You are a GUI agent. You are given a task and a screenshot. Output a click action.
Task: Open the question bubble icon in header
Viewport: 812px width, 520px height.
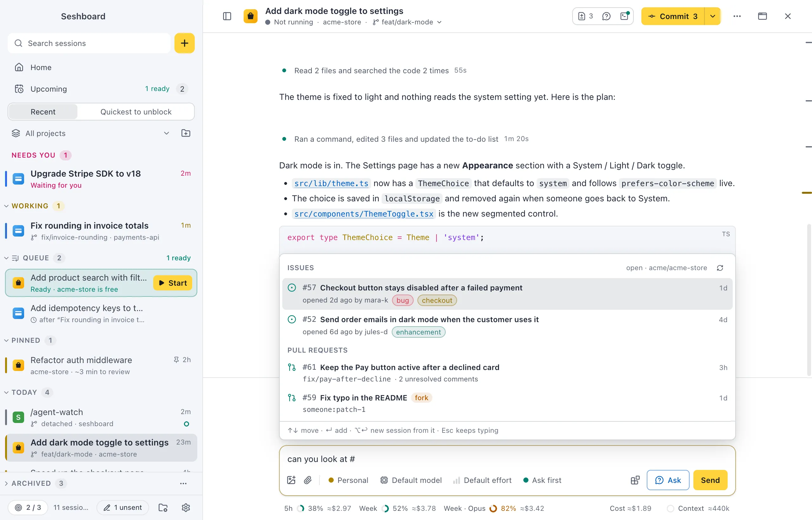pos(606,16)
